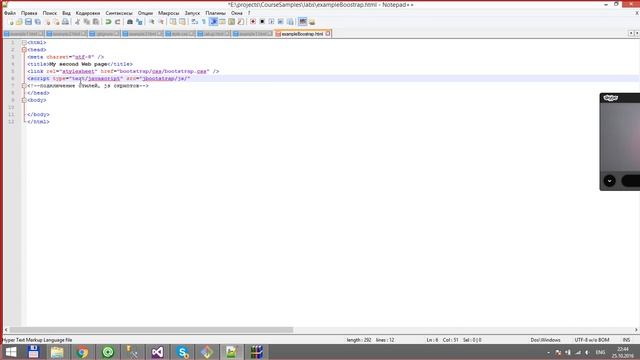The width and height of the screenshot is (640, 360).
Task: Stop macro recording square icon
Action: [262, 22]
